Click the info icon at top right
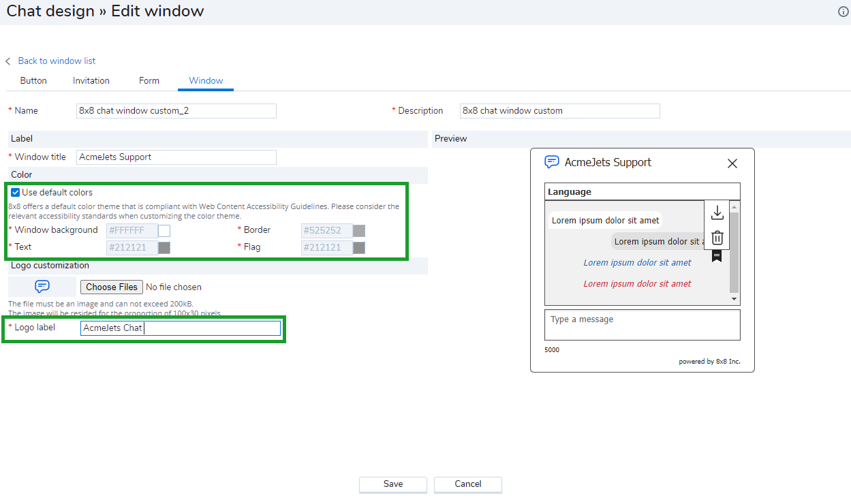851x504 pixels. [844, 12]
